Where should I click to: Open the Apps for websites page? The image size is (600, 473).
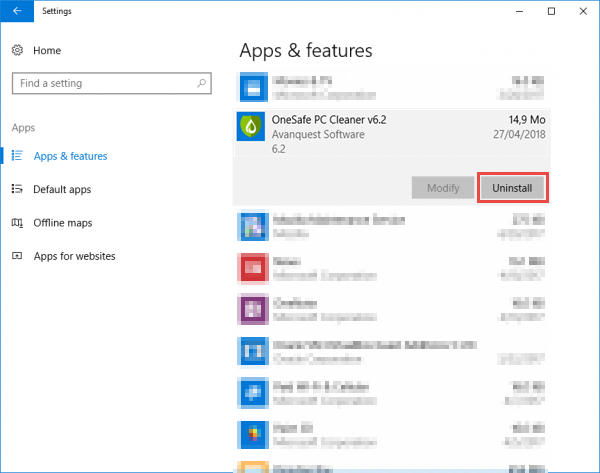coord(74,256)
